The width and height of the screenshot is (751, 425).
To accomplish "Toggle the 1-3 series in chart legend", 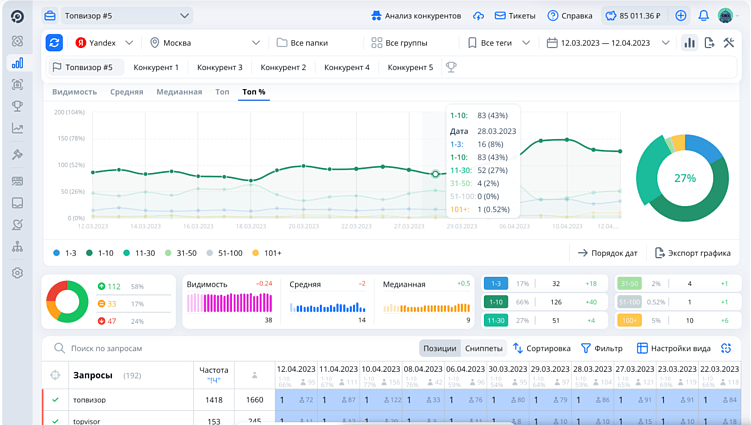I will click(64, 253).
